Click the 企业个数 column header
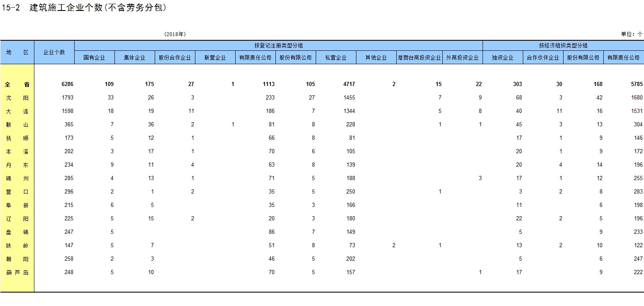644x306 pixels. click(54, 52)
